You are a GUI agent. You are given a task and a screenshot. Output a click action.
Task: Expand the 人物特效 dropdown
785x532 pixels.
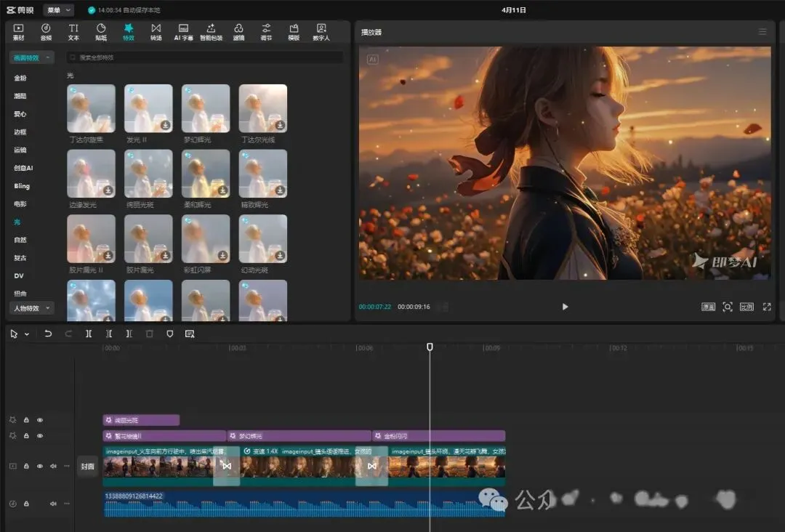(x=31, y=308)
